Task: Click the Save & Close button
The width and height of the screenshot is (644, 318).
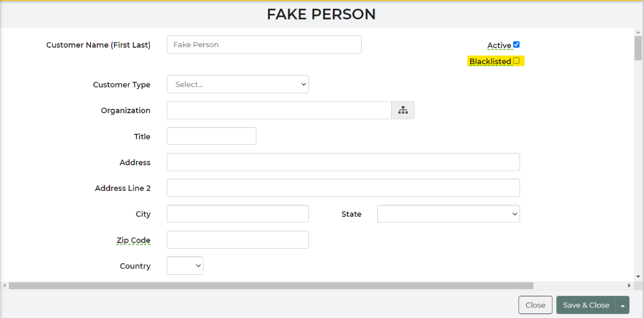Action: (x=586, y=305)
